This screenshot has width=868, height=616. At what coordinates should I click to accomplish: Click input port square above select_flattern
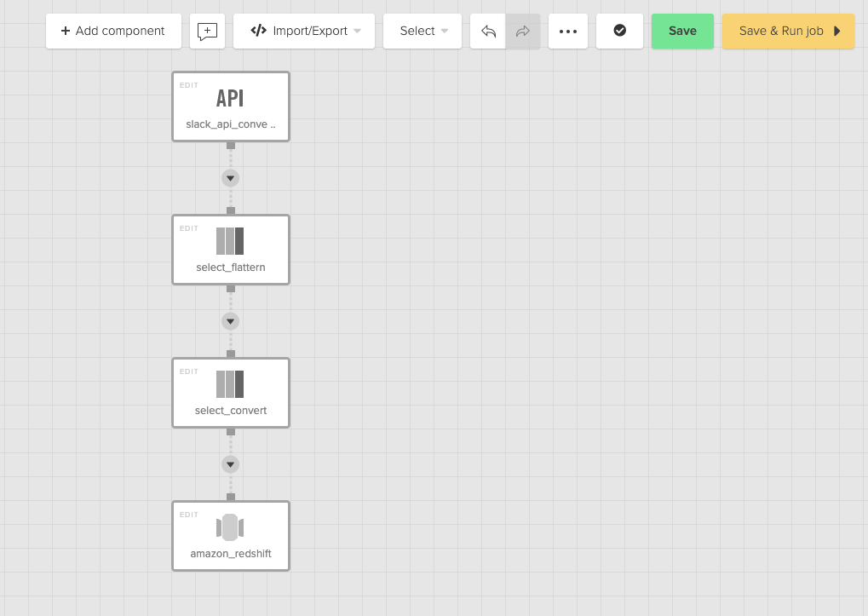click(x=231, y=210)
